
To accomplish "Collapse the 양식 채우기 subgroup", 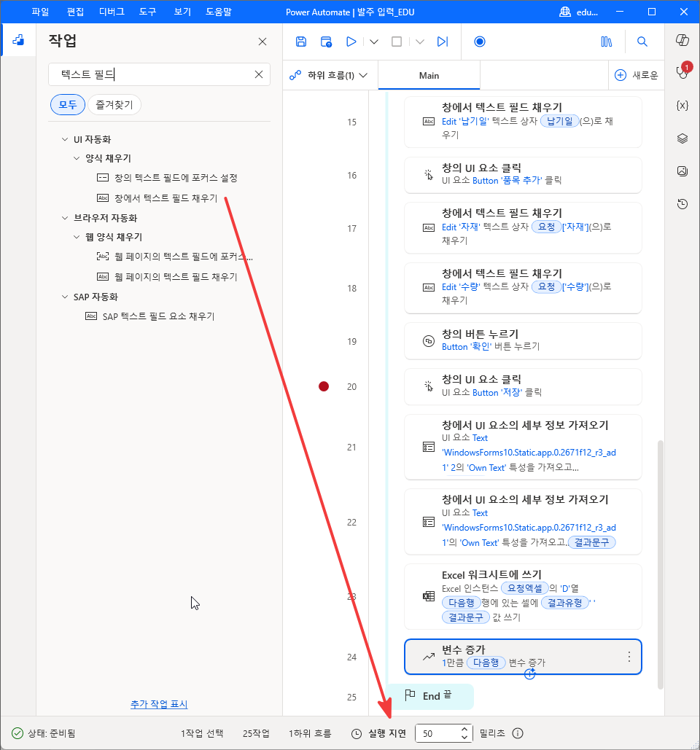I will [x=77, y=158].
